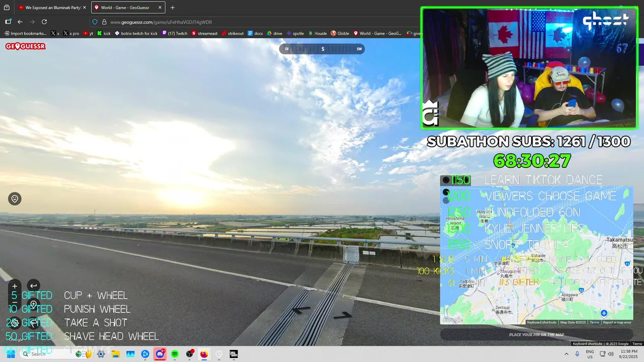644x362 pixels.
Task: Open the drive bookmark
Action: [x=274, y=34]
